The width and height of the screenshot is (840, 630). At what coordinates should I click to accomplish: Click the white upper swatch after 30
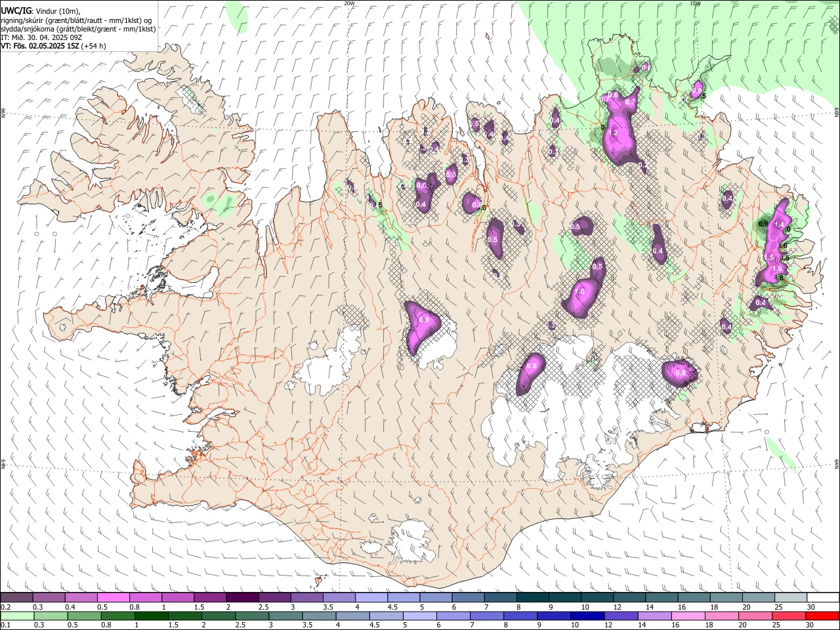click(822, 597)
